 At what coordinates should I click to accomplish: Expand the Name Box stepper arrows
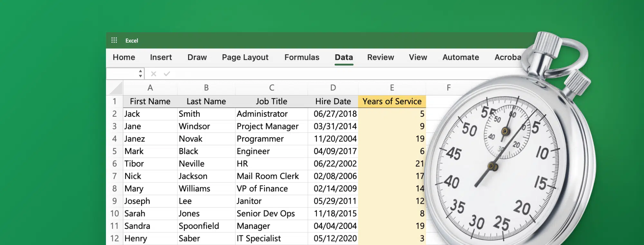point(140,73)
